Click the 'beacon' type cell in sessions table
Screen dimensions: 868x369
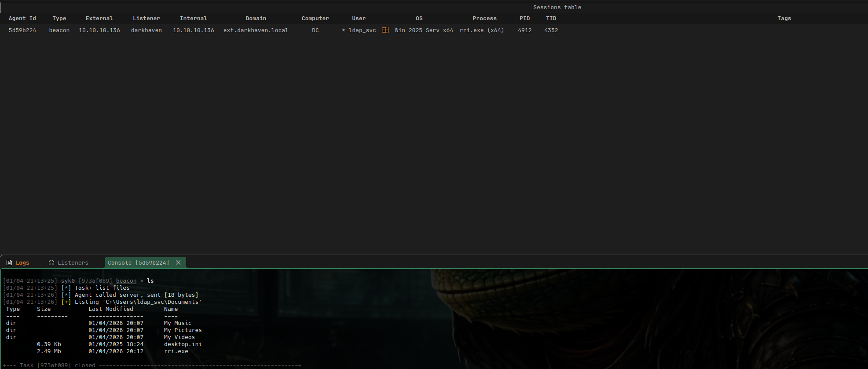[59, 30]
